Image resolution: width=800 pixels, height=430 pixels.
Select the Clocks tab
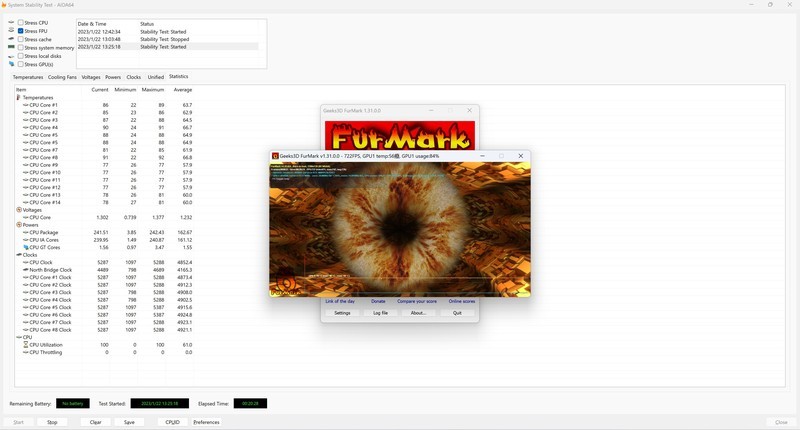click(x=134, y=77)
